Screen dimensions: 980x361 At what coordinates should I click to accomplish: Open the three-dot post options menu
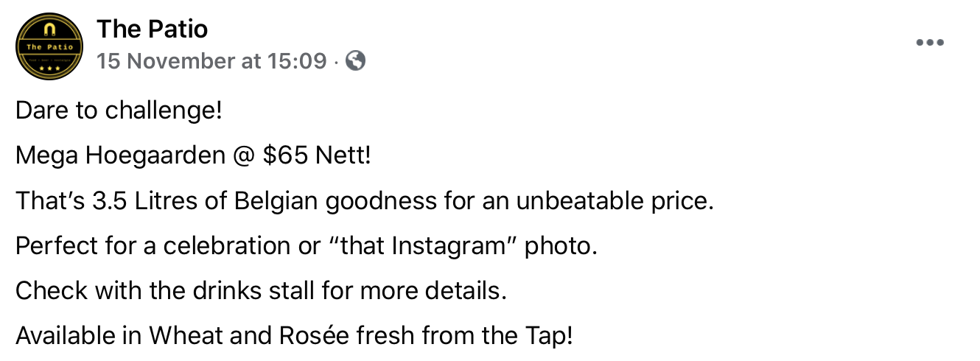(x=930, y=43)
